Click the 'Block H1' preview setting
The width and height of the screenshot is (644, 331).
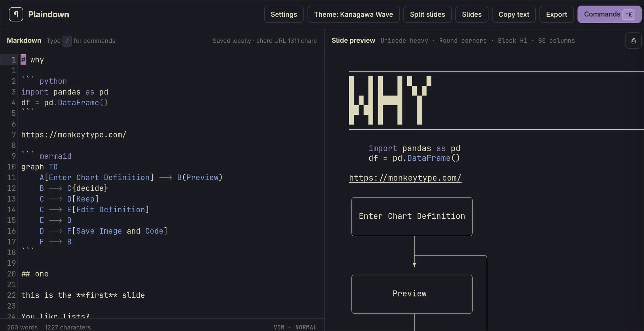click(x=512, y=41)
